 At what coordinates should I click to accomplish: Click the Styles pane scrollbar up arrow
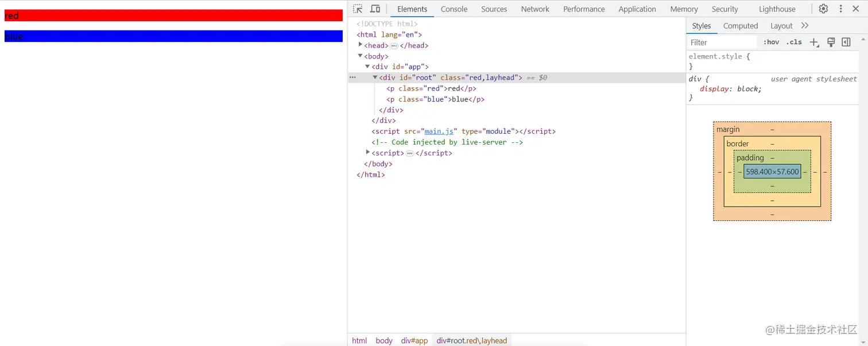pyautogui.click(x=863, y=40)
